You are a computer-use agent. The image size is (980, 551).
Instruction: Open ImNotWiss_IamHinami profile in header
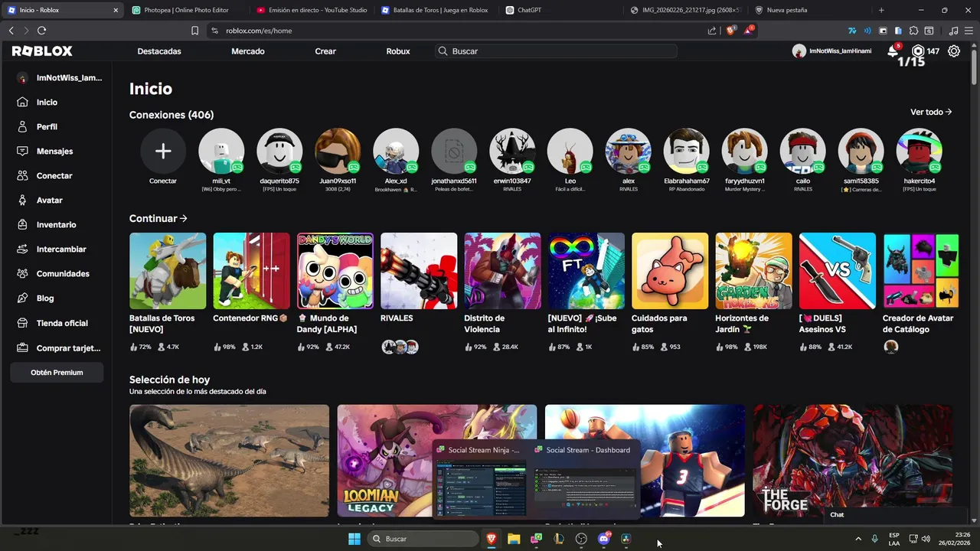coord(832,51)
